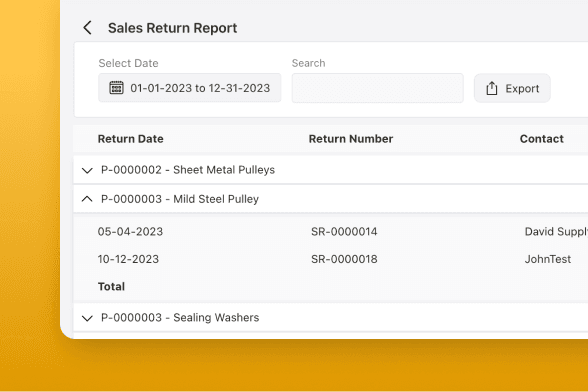Click the JohnTest contact cell
This screenshot has width=588, height=392.
coord(548,259)
